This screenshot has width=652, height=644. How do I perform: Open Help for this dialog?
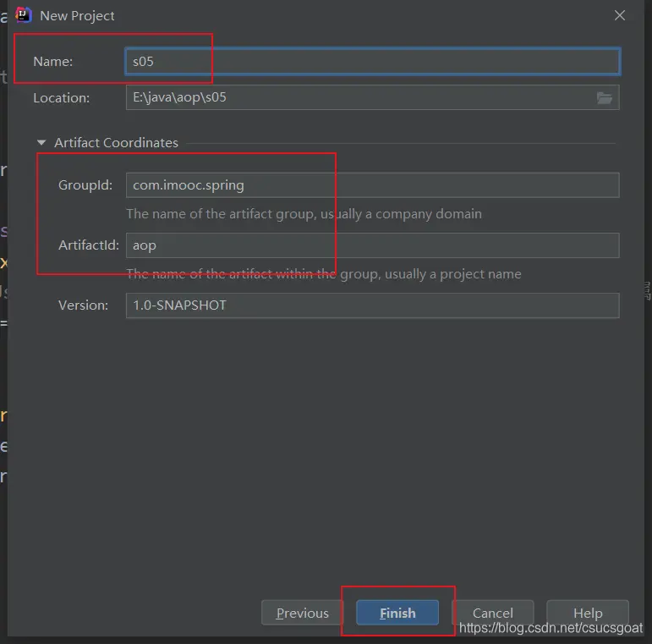pos(588,613)
